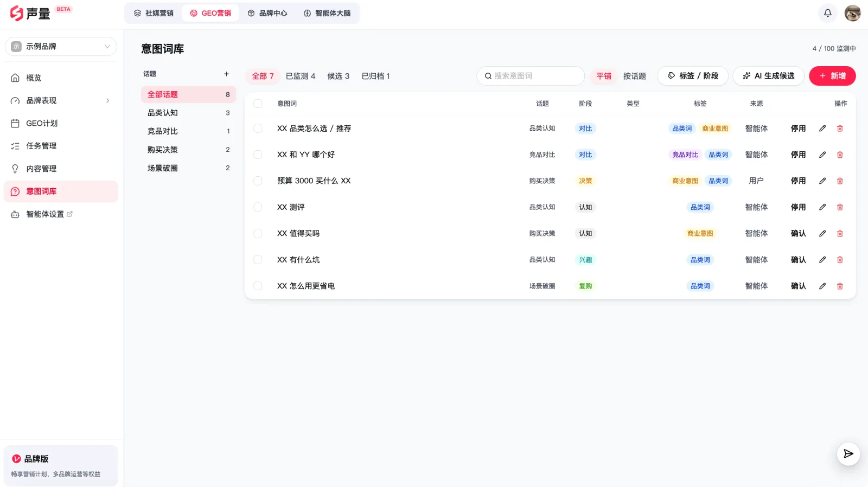Open 意图词库 in sidebar

61,191
